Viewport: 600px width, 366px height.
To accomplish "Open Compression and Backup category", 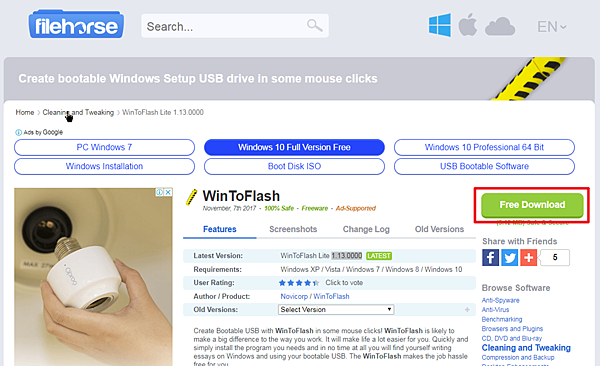I will pyautogui.click(x=518, y=358).
